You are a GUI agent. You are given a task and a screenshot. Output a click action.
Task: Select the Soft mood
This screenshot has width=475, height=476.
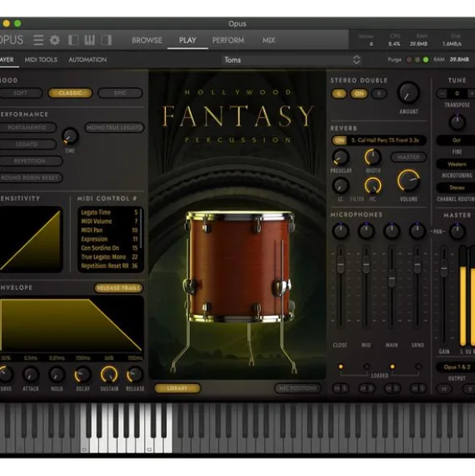(x=21, y=93)
